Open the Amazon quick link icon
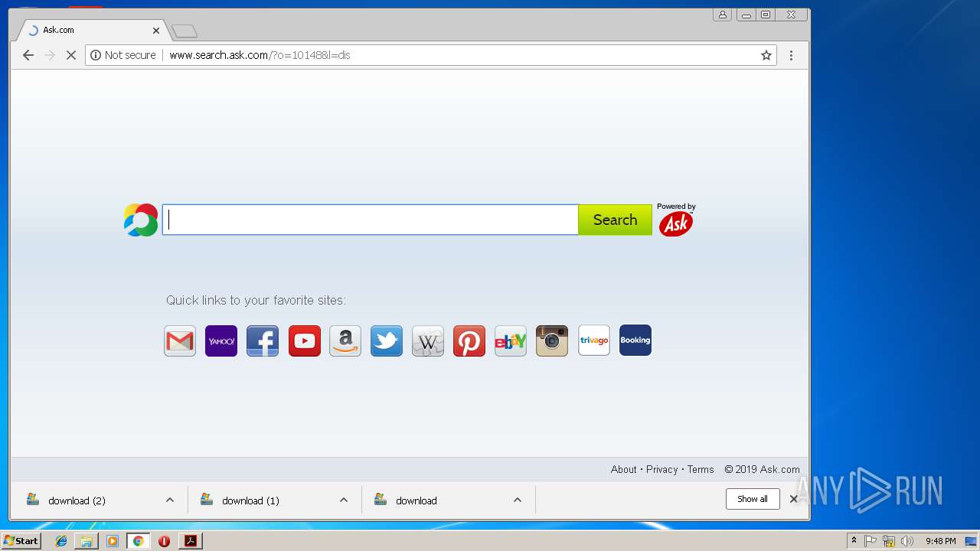Screen dimensions: 980x551 [x=345, y=341]
